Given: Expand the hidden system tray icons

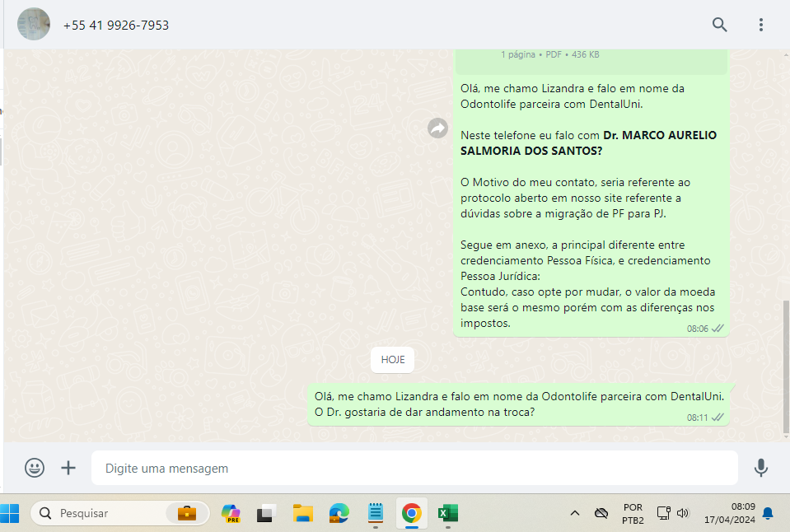Looking at the screenshot, I should point(575,513).
